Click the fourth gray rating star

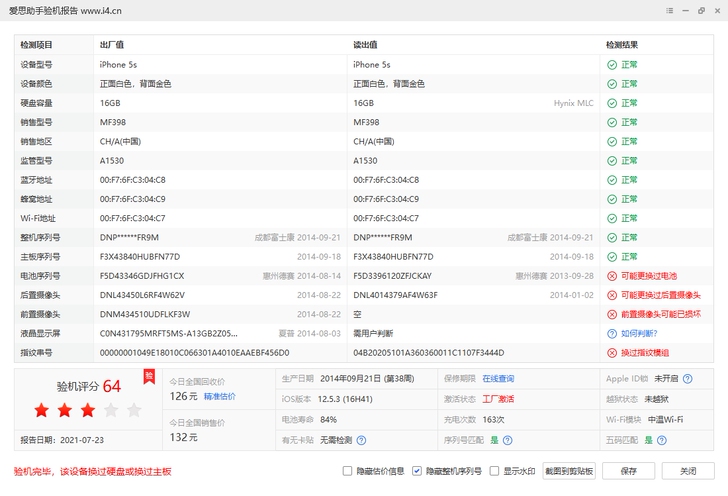pos(111,410)
